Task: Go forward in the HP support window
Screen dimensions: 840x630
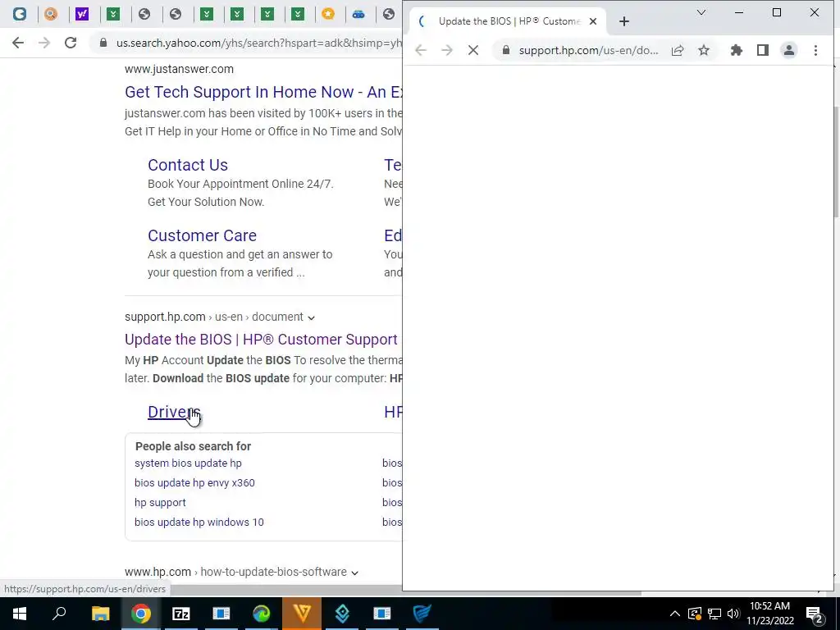Action: click(x=447, y=50)
